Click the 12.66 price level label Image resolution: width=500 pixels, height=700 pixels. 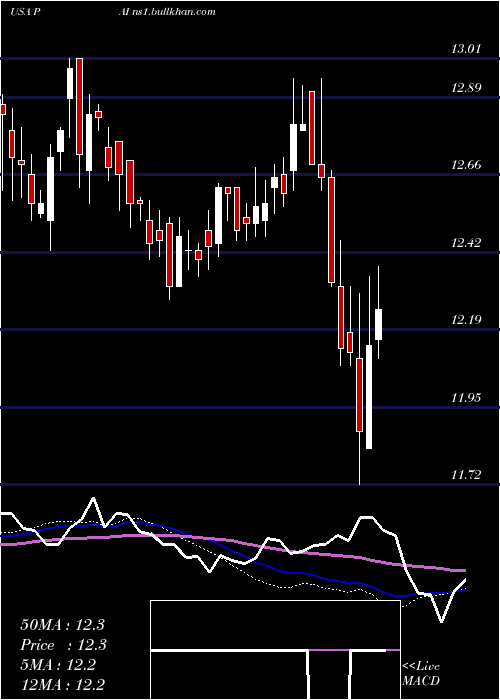tap(466, 165)
